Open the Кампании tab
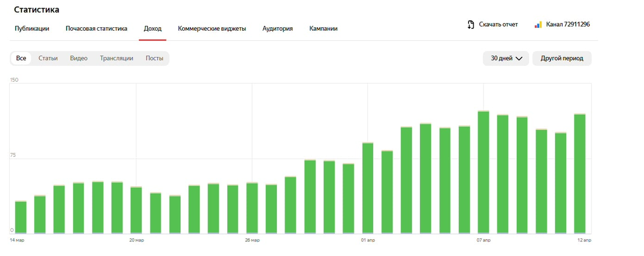 pos(324,28)
